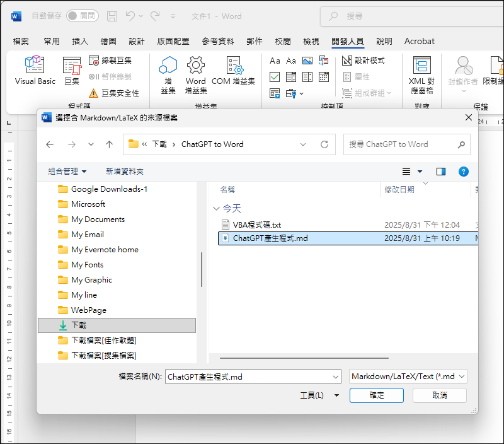Open 工具 (Tools) dropdown
Viewport: 504px width, 444px height.
319,395
